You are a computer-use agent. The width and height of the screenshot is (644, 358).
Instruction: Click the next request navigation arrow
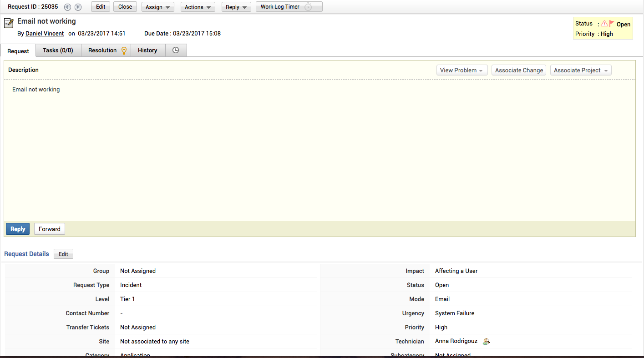click(77, 7)
